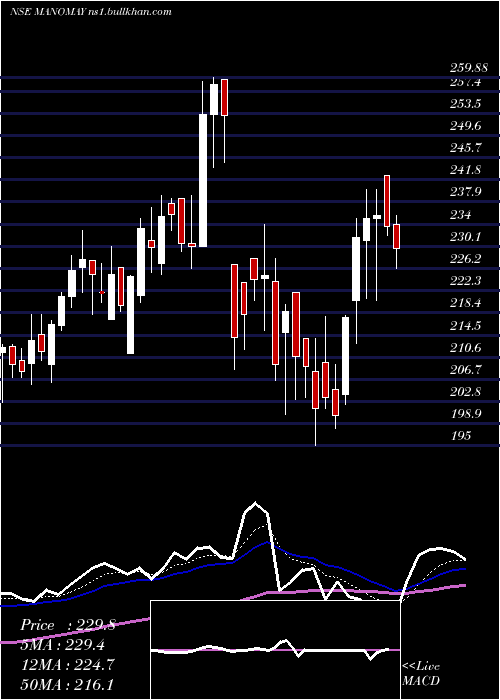500x700 pixels.
Task: Click the 253.5 price axis label
Action: coord(466,104)
